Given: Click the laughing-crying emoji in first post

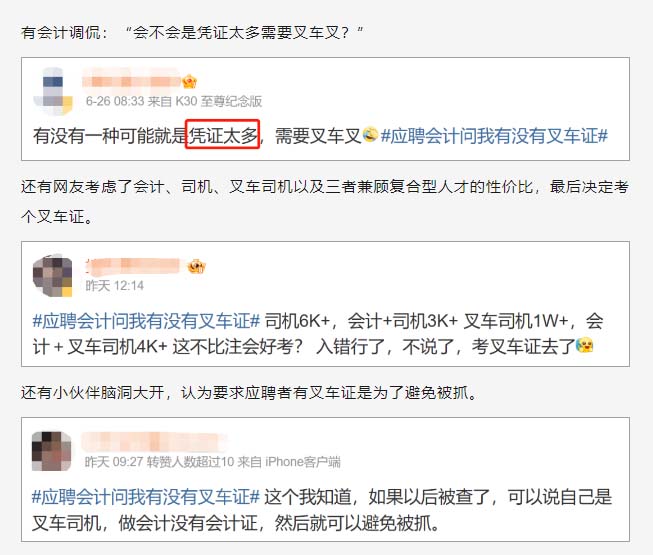Looking at the screenshot, I should 370,134.
